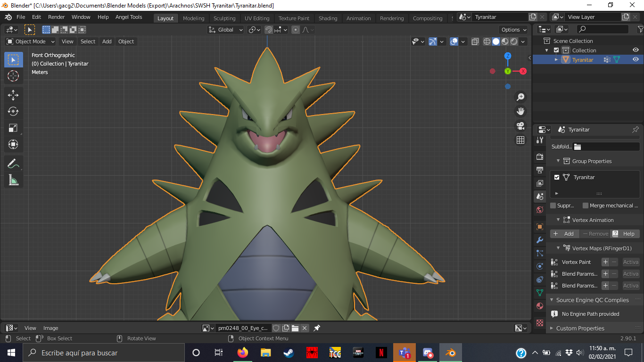
Task: Switch to the Shading workspace tab
Action: (x=328, y=18)
